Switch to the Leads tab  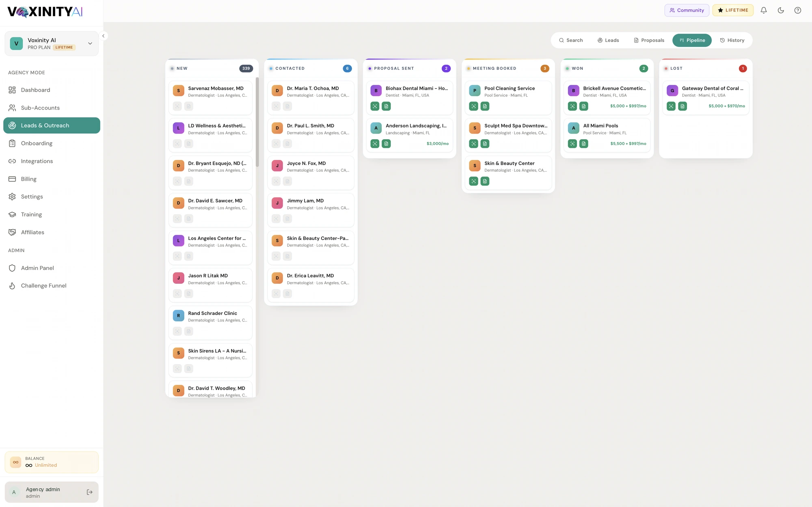coord(608,40)
